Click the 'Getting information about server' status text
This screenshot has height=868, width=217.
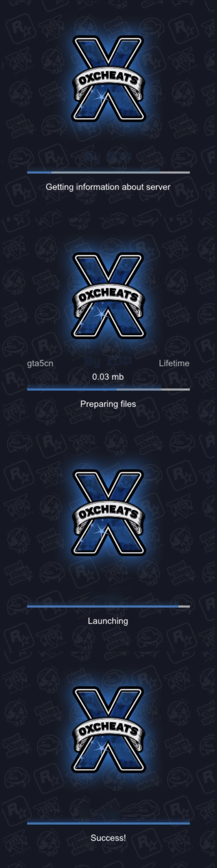tap(108, 187)
